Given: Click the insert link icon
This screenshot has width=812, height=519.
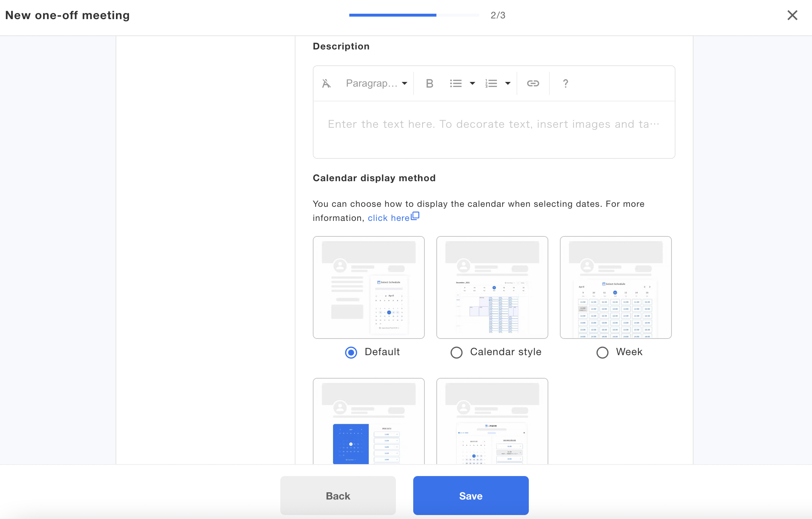Looking at the screenshot, I should [533, 83].
